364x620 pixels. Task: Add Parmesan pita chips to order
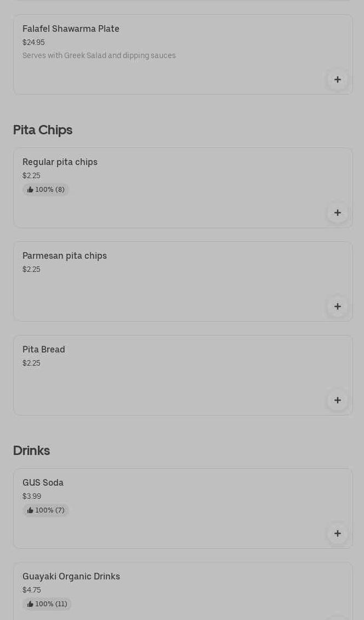click(337, 306)
